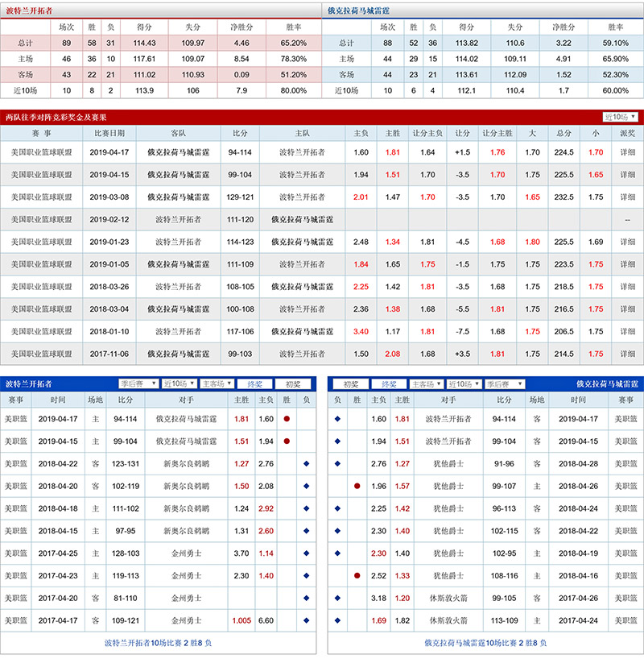Click the 让分主负 column header
Image resolution: width=644 pixels, height=659 pixels.
[427, 133]
